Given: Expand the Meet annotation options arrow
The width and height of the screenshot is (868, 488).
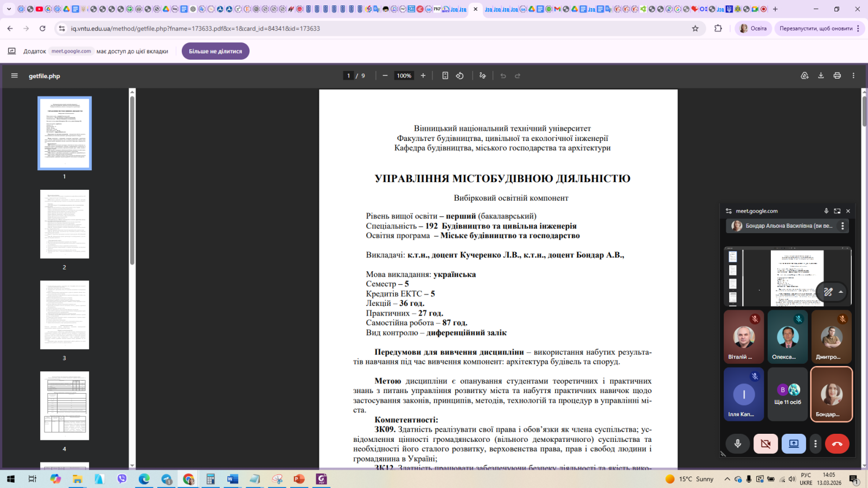Looking at the screenshot, I should pyautogui.click(x=841, y=292).
